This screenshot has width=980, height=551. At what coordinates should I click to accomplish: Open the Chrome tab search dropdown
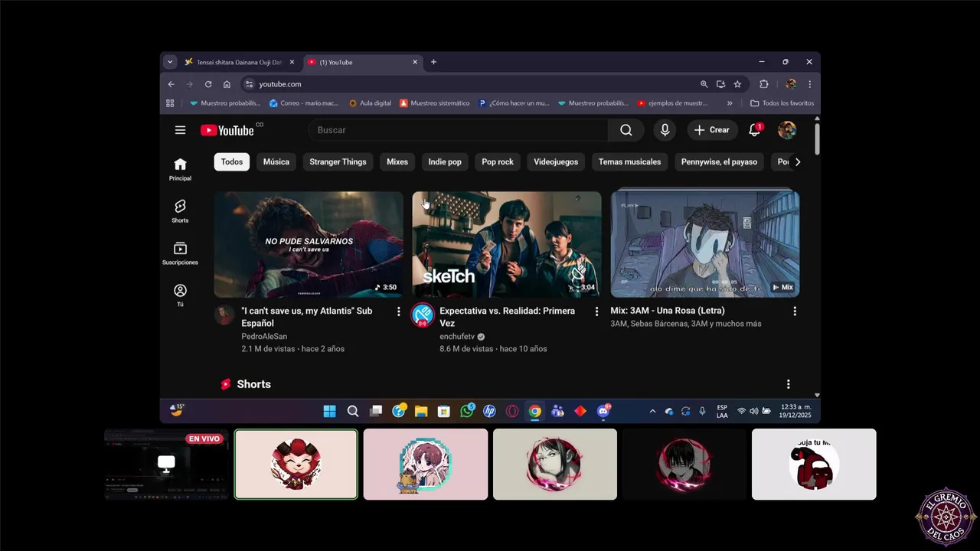pyautogui.click(x=170, y=62)
